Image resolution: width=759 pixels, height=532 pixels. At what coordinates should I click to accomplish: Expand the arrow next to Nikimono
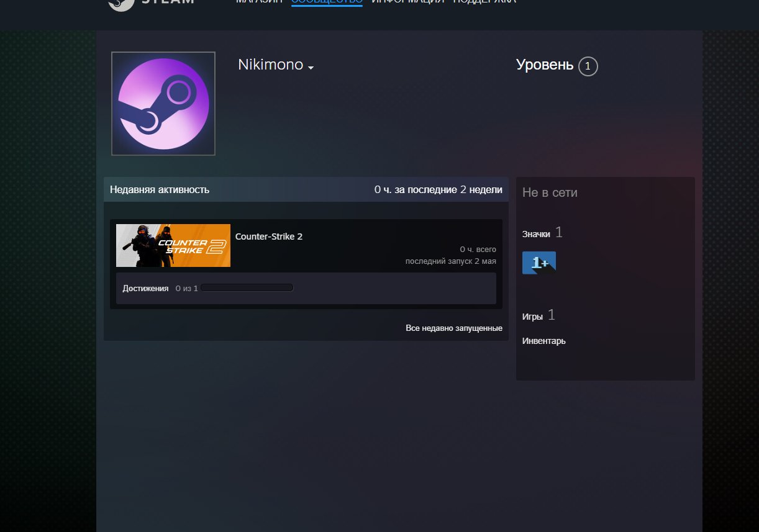point(311,67)
